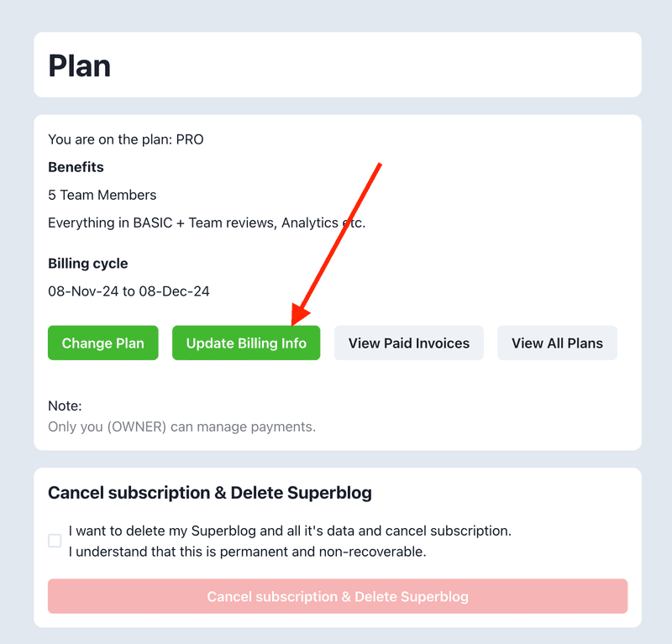Click the "permanent and non-recoverable" warning line
672x644 pixels.
click(x=248, y=552)
